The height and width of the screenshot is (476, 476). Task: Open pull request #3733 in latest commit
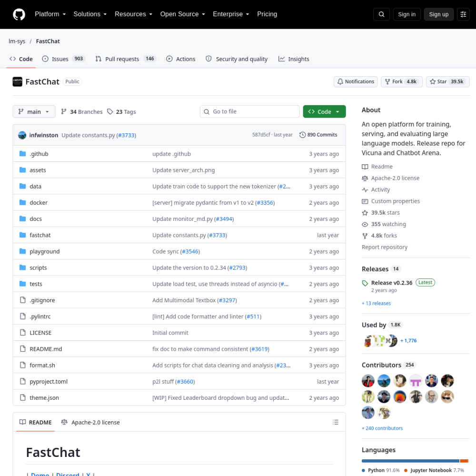pyautogui.click(x=126, y=135)
